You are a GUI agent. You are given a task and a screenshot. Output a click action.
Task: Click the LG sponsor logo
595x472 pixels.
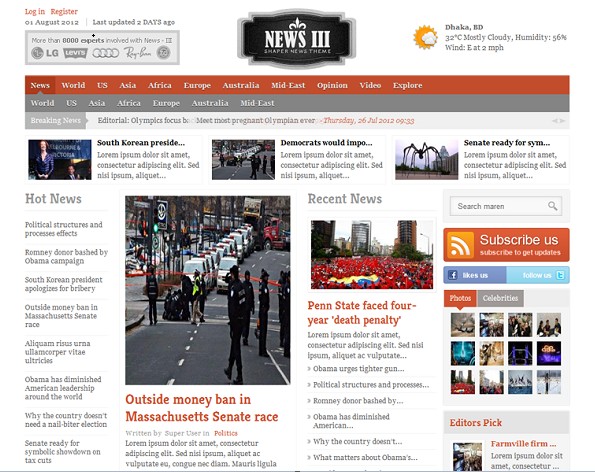point(45,53)
